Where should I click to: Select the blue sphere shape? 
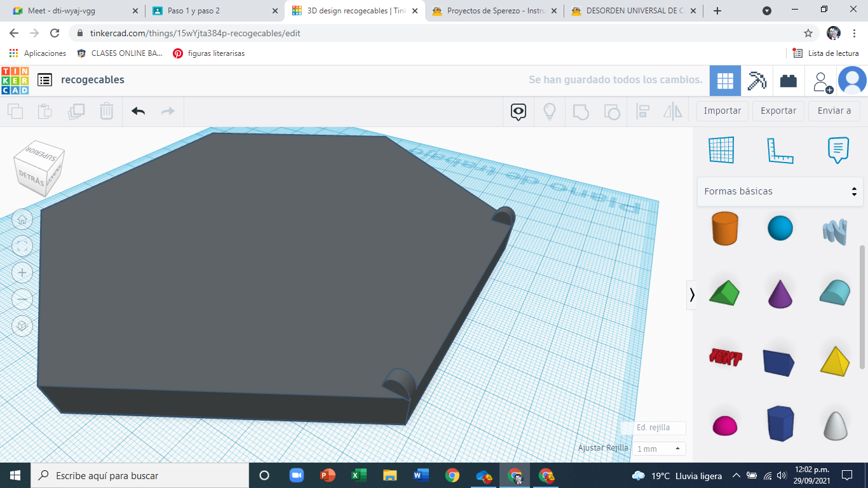(x=780, y=228)
